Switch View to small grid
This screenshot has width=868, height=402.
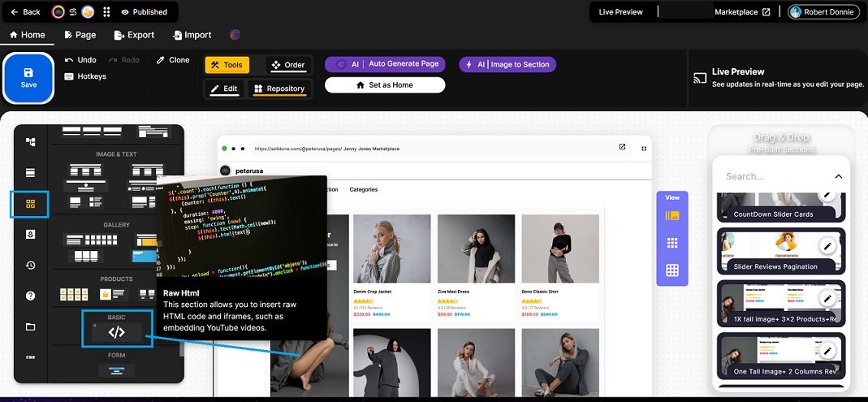[x=672, y=243]
